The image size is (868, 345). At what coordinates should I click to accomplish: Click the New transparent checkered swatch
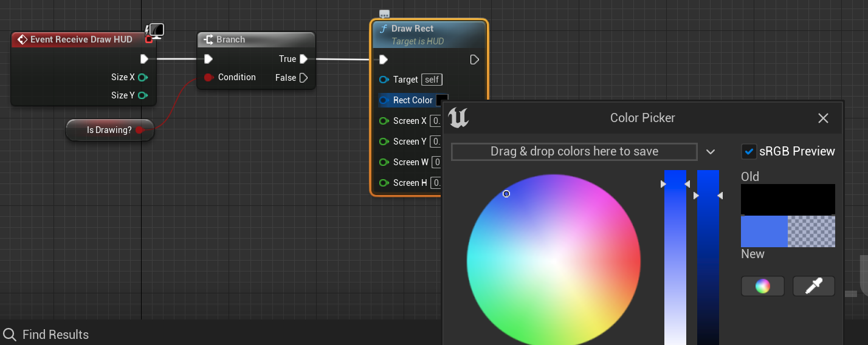pyautogui.click(x=811, y=231)
